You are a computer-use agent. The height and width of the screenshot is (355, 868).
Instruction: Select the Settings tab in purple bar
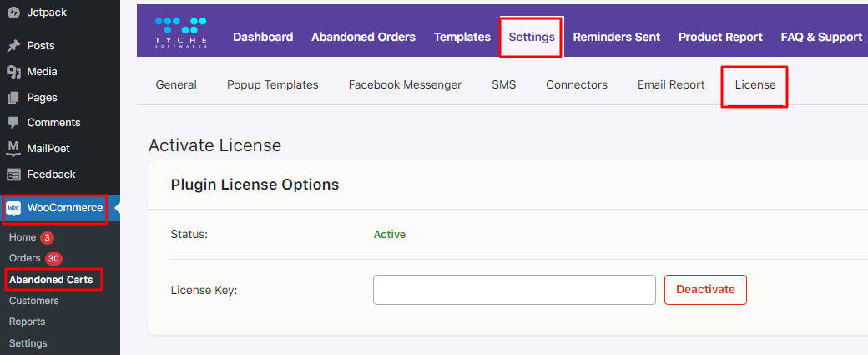pos(532,37)
